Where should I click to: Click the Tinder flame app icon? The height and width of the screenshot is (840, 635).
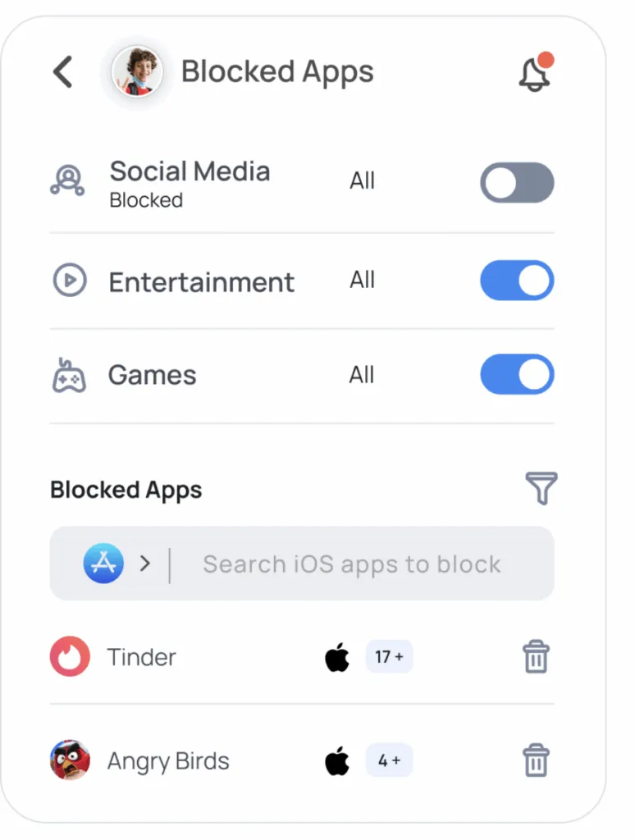[70, 657]
